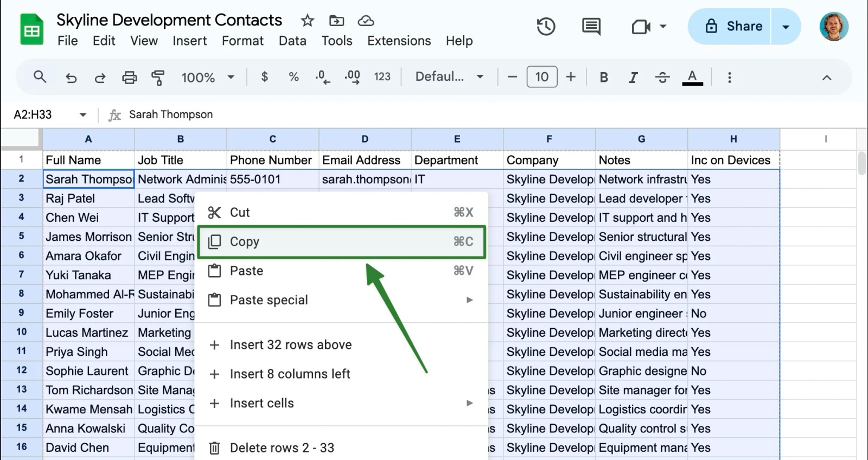Screen dimensions: 868x460
Task: Open the Format menu
Action: pos(242,41)
